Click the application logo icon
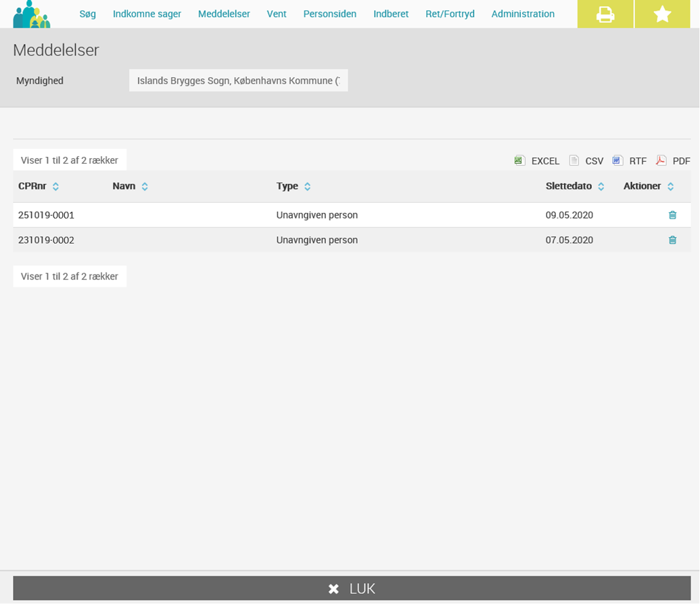This screenshot has width=700, height=604. pos(32,14)
